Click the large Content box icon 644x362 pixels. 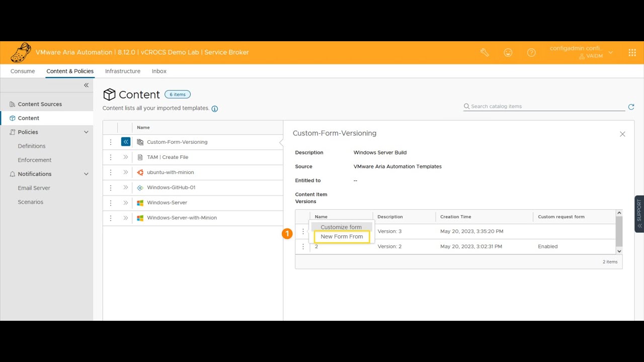[109, 95]
